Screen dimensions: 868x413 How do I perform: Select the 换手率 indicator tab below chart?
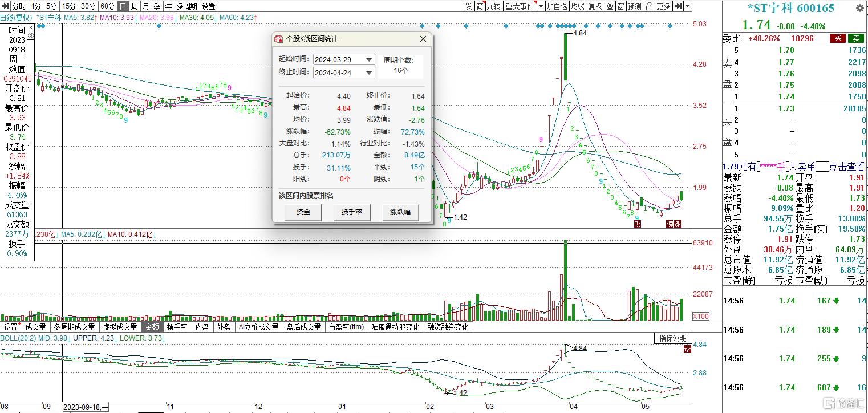[177, 327]
